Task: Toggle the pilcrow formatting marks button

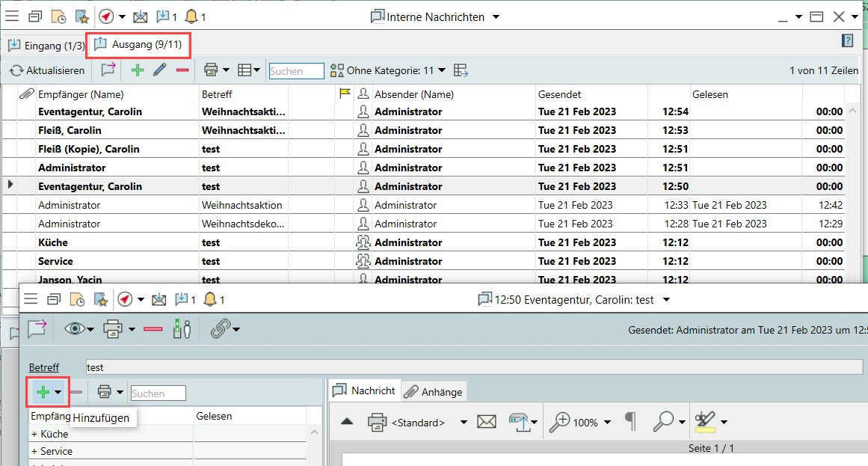Action: coord(630,422)
